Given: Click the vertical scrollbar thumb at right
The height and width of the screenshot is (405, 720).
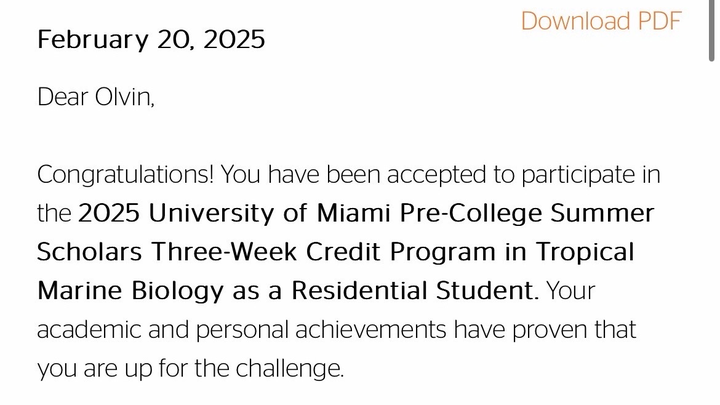Looking at the screenshot, I should [x=711, y=30].
